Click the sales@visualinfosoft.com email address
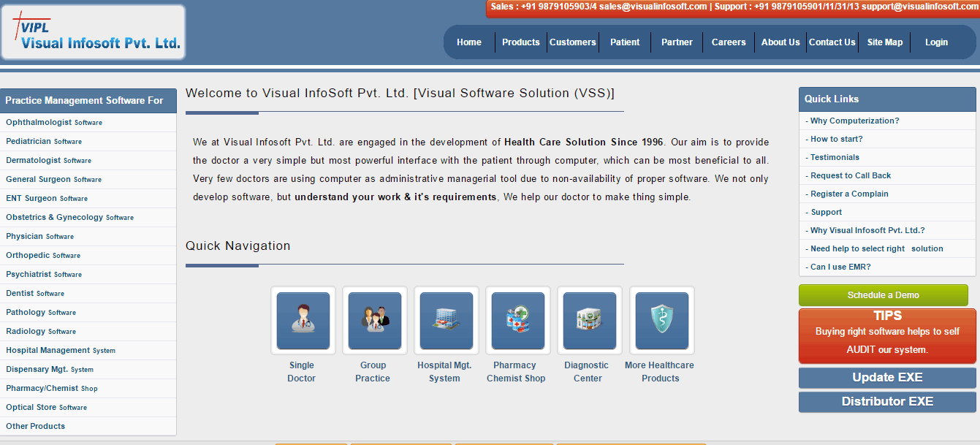 pos(653,7)
